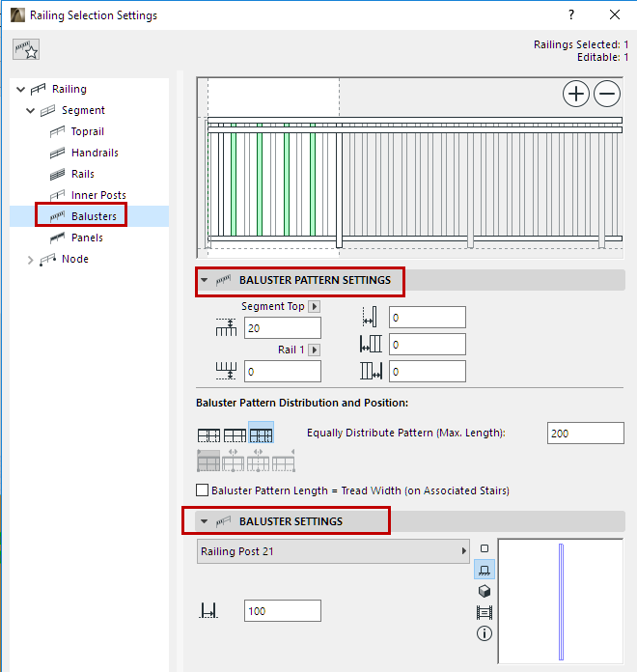Screen dimensions: 637x672
Task: Select third centered pattern position icon
Action: coord(258,461)
